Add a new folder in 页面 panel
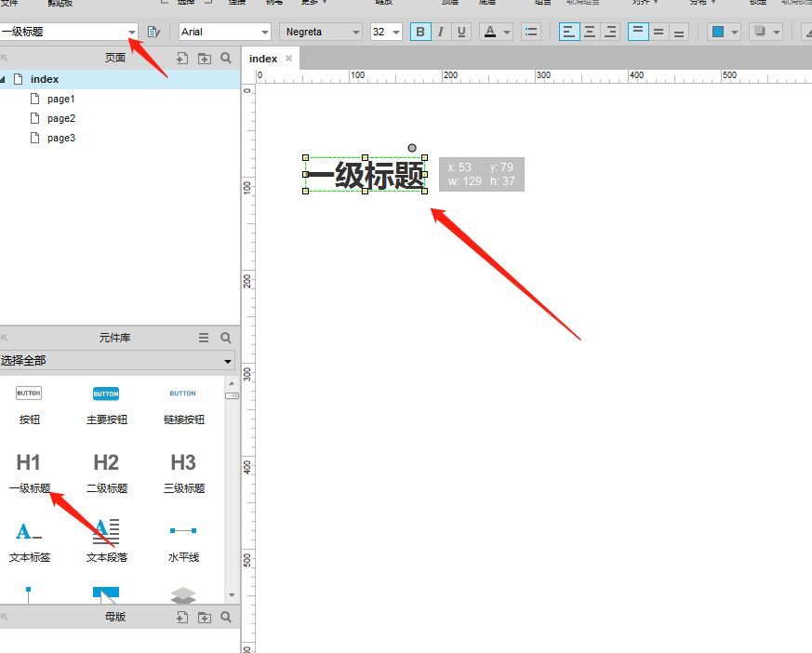The height and width of the screenshot is (653, 812). pyautogui.click(x=205, y=58)
